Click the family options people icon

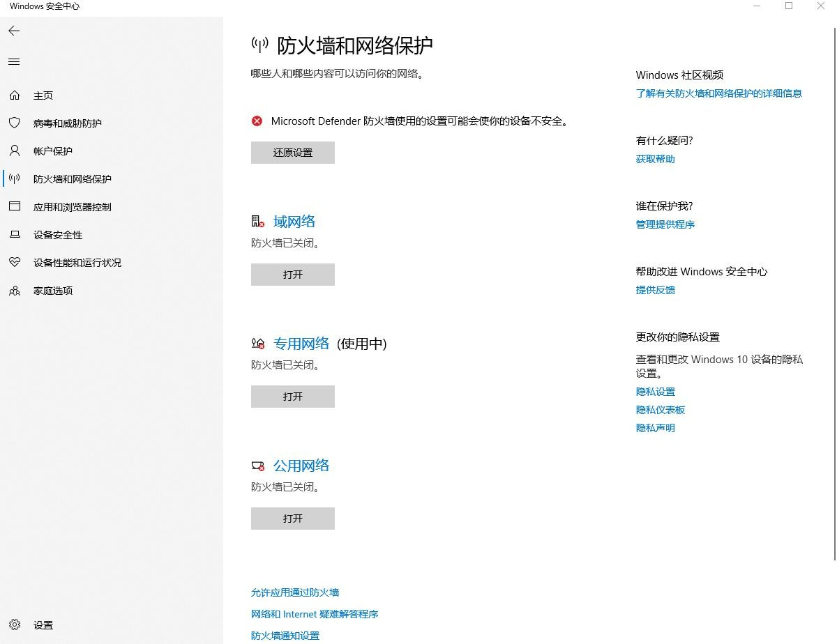(x=15, y=291)
